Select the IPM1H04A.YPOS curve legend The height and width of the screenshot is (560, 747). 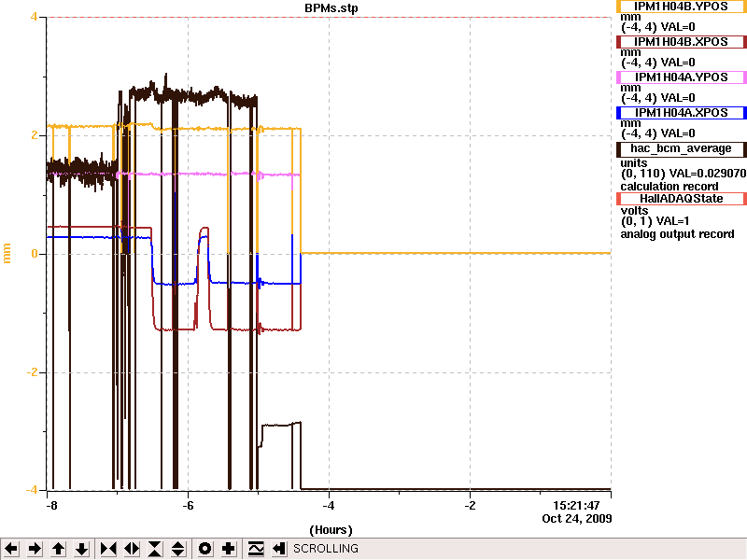(682, 77)
